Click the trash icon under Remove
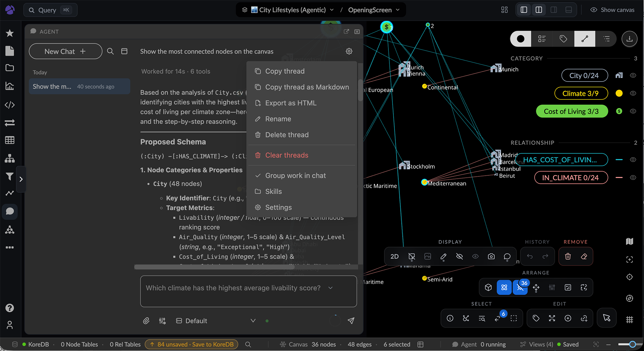Screen dimensions: 644x351 [568, 256]
